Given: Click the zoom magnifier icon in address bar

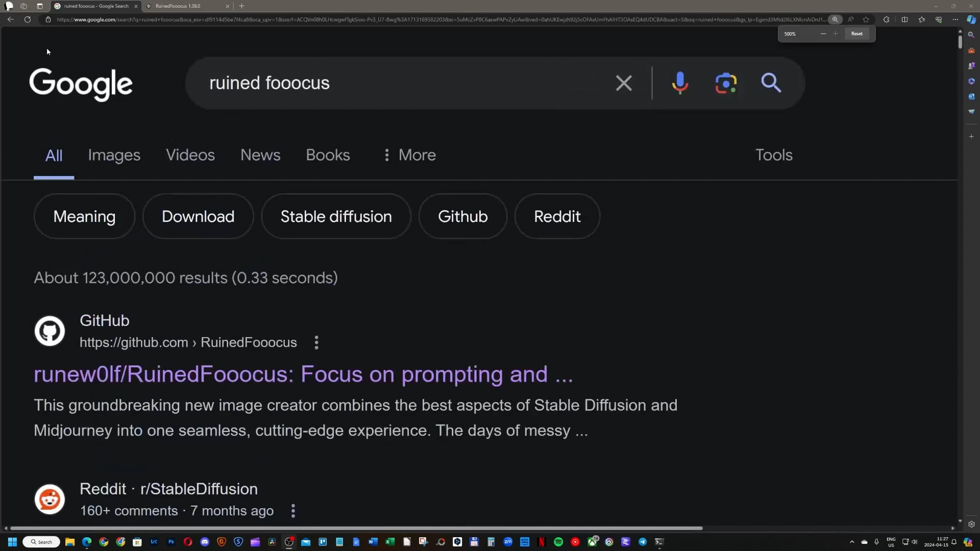Looking at the screenshot, I should [x=835, y=19].
